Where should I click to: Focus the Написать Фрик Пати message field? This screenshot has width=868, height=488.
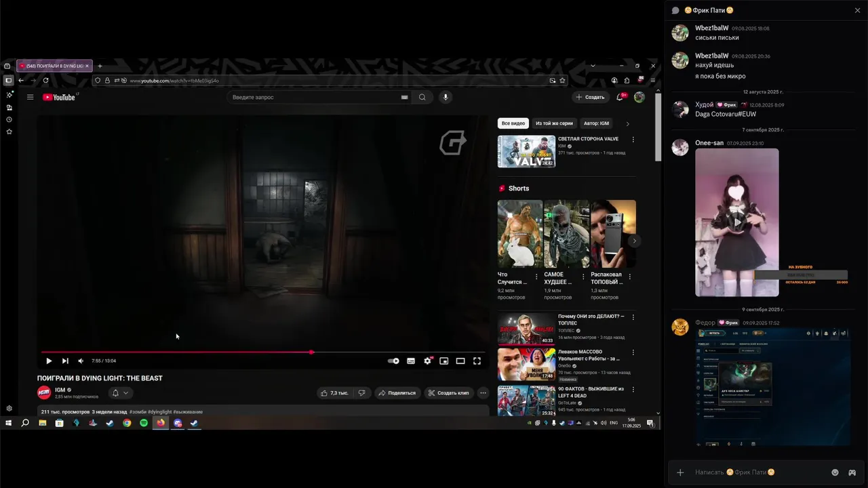(x=758, y=472)
